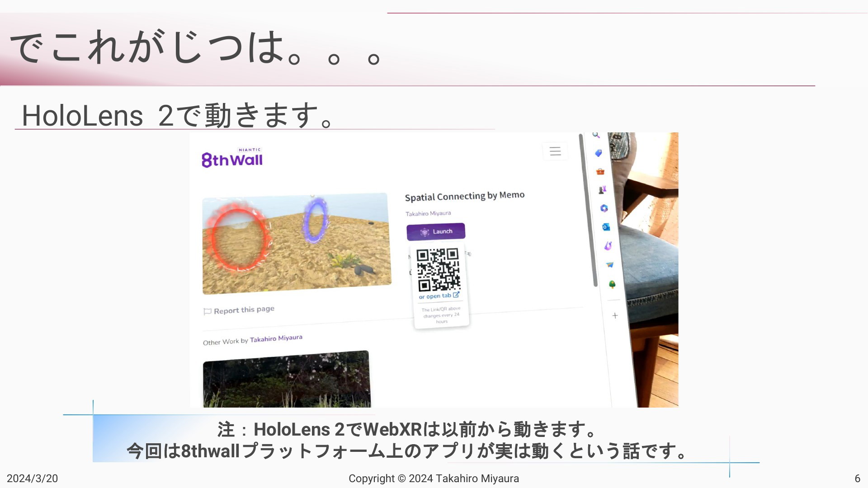Open the desert portal rings preview thumbnail
This screenshot has height=488, width=868.
pos(297,244)
